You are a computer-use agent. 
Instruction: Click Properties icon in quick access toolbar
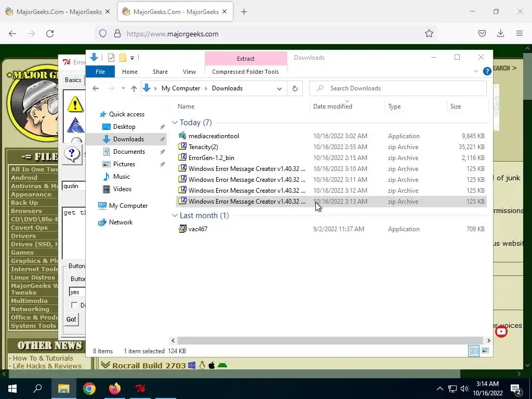tap(111, 58)
